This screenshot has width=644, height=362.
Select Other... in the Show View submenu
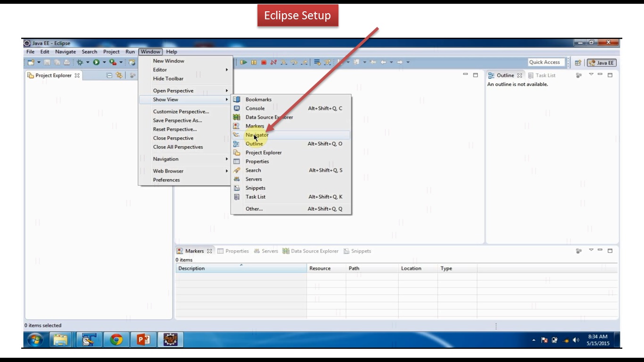point(291,209)
